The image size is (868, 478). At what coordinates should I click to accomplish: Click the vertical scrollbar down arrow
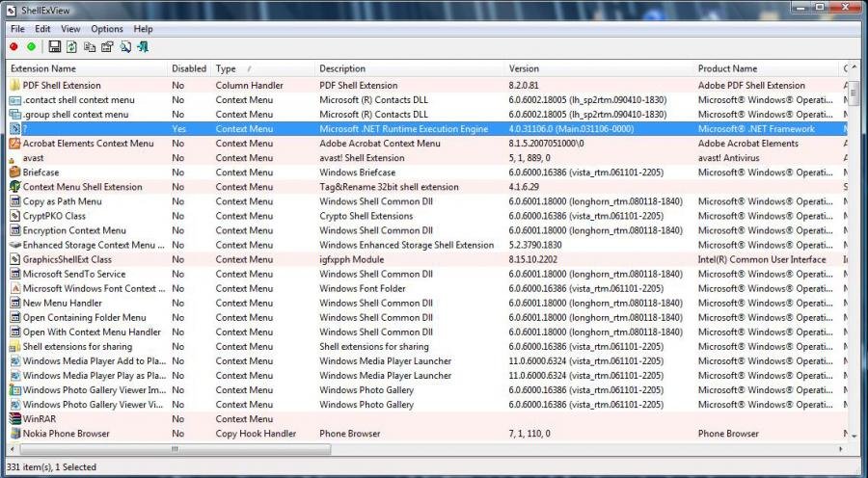pyautogui.click(x=854, y=436)
